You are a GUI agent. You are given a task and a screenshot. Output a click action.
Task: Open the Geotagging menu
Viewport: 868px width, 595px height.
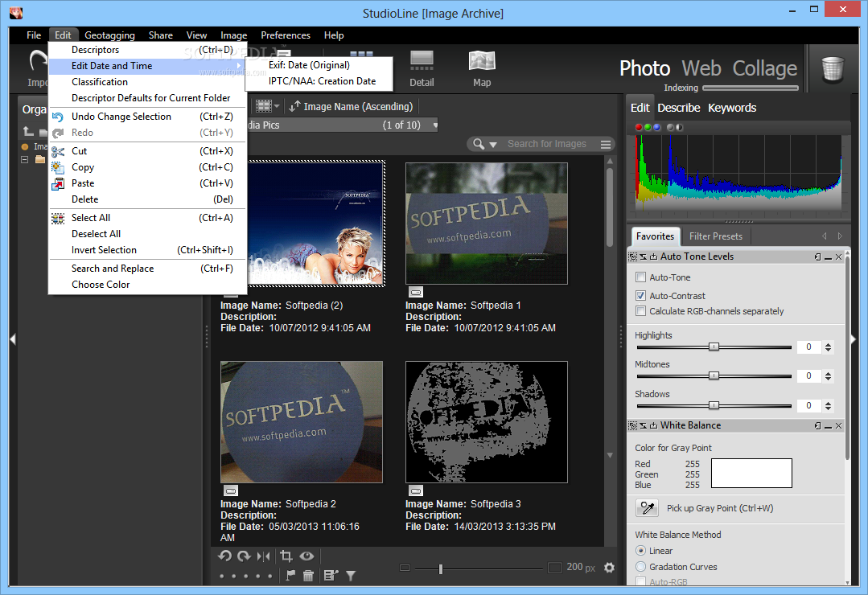click(x=109, y=35)
